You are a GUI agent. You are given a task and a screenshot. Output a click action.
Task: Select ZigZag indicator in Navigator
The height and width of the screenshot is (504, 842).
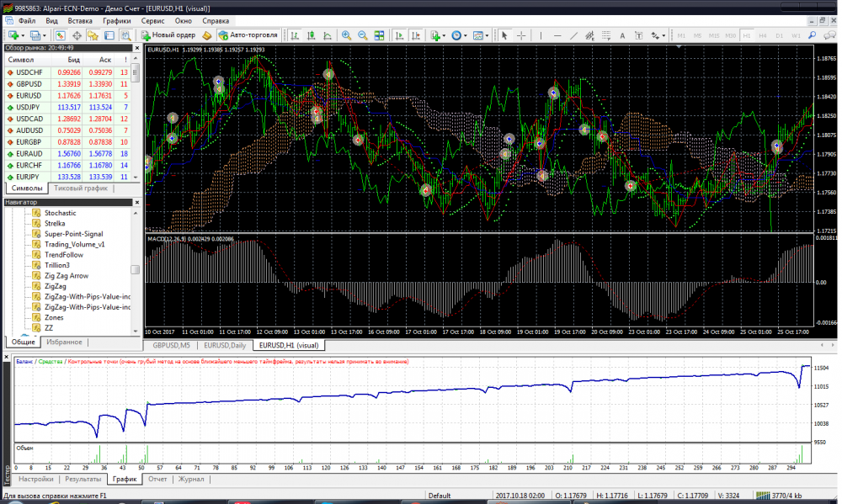point(56,286)
